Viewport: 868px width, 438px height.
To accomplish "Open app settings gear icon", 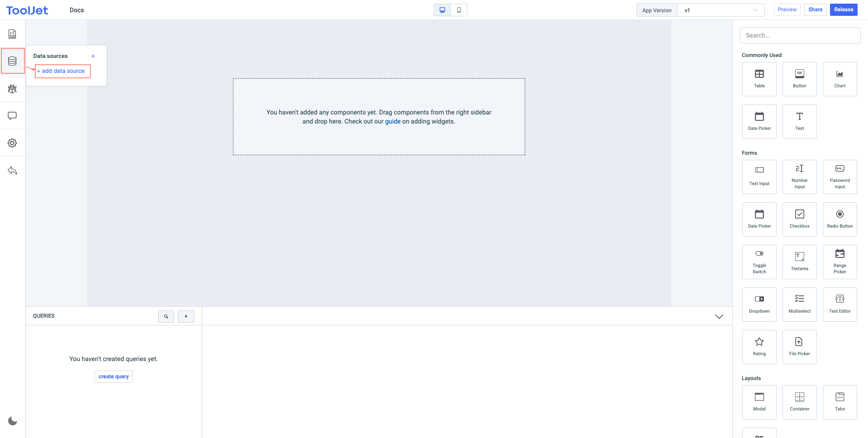I will point(12,143).
